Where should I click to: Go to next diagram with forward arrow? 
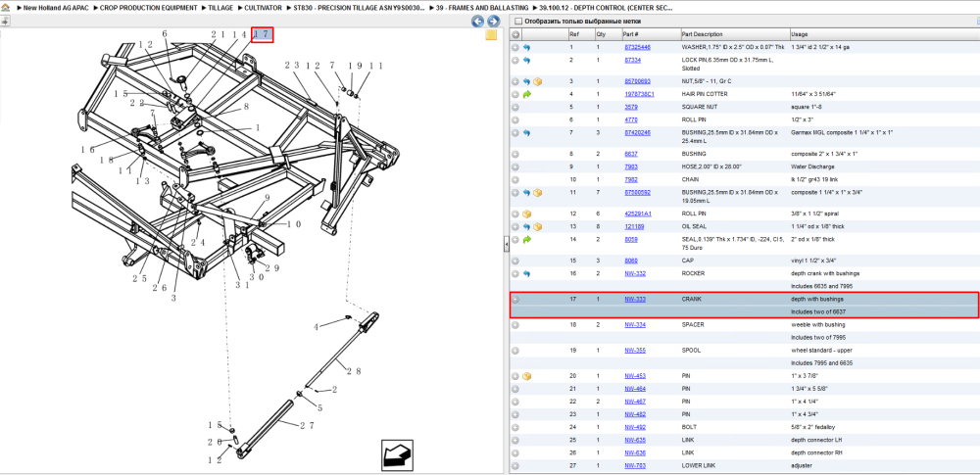coord(493,22)
